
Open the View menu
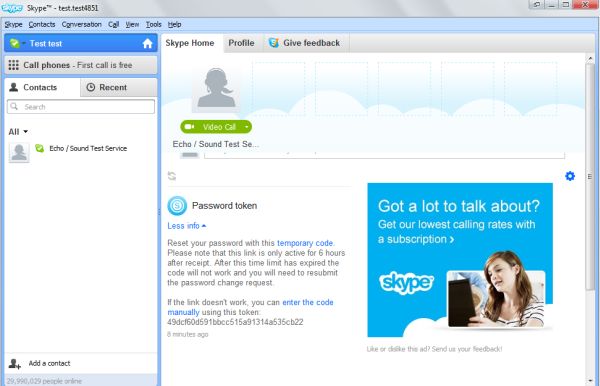point(132,24)
